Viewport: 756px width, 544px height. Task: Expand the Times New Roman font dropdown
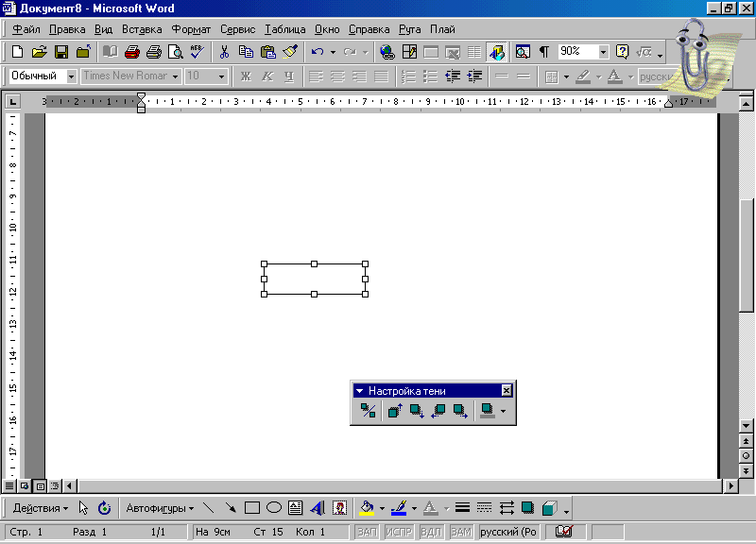176,76
